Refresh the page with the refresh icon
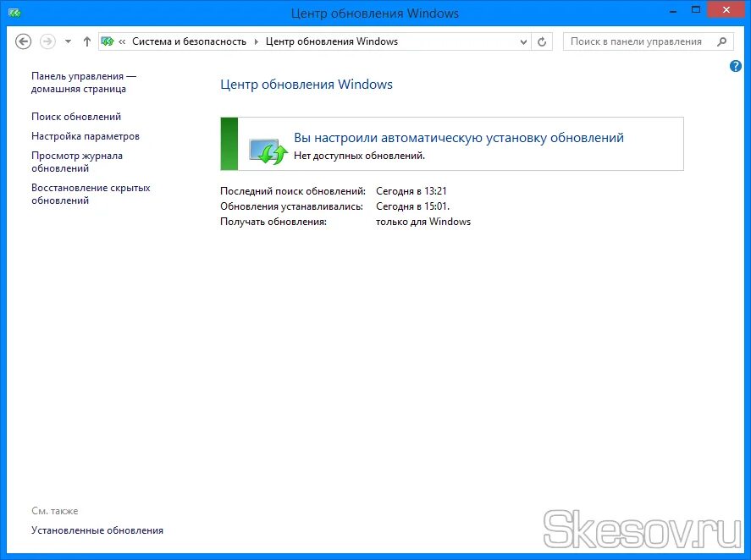The image size is (751, 560). 542,42
